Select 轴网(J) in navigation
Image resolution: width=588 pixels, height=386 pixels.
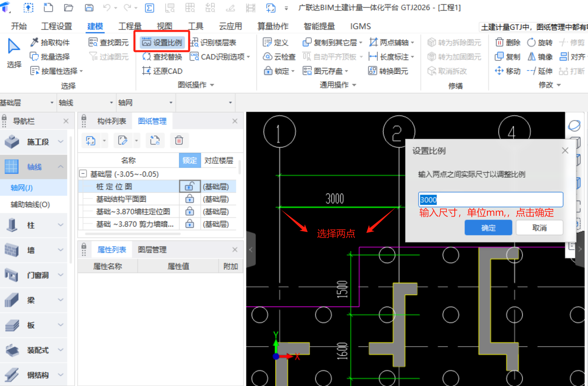(21, 188)
